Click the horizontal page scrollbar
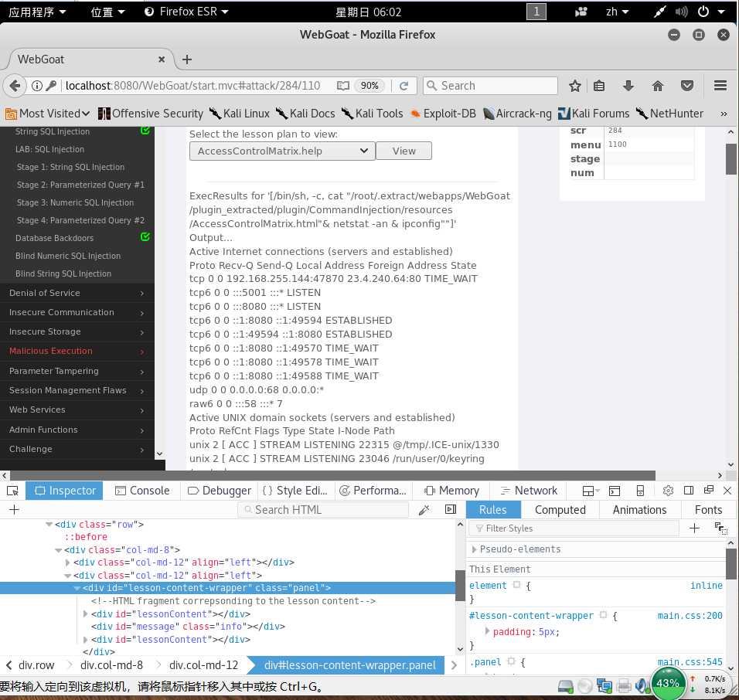739x700 pixels. tap(332, 475)
